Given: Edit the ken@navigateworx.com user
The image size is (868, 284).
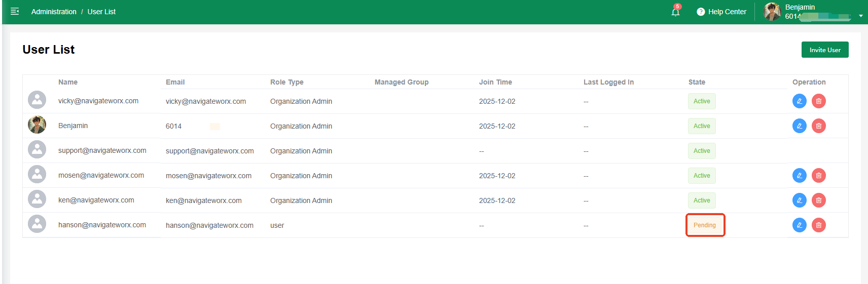Looking at the screenshot, I should click(799, 200).
